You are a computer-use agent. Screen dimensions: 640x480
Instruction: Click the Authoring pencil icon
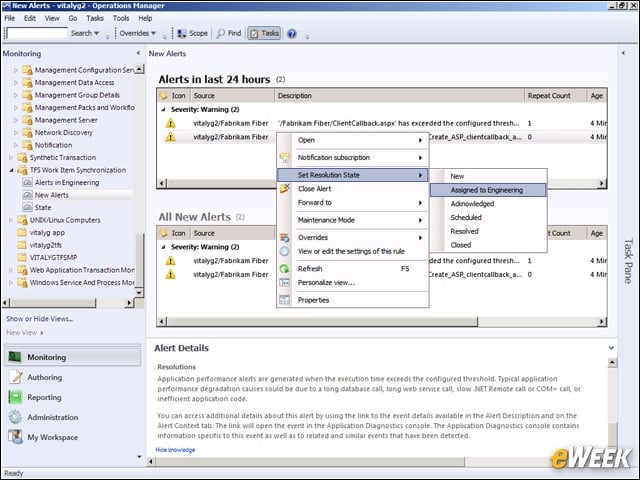pos(16,377)
